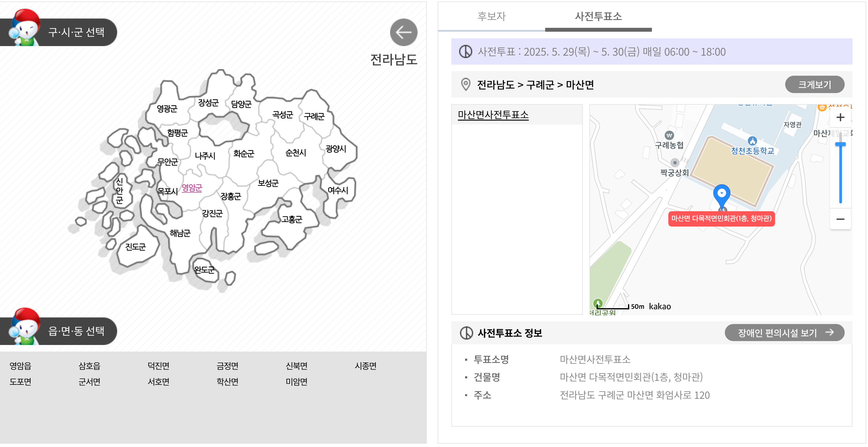Select 진도군 on the map
Viewport: 868px width, 447px height.
(x=135, y=247)
